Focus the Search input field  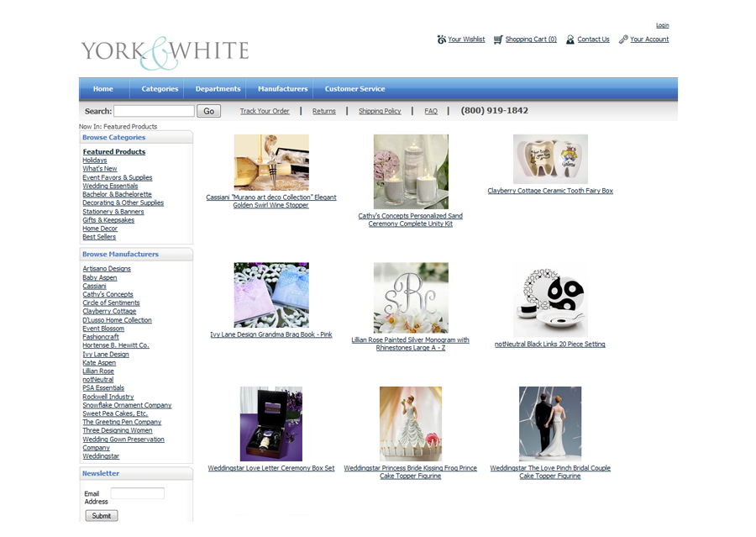pos(155,111)
